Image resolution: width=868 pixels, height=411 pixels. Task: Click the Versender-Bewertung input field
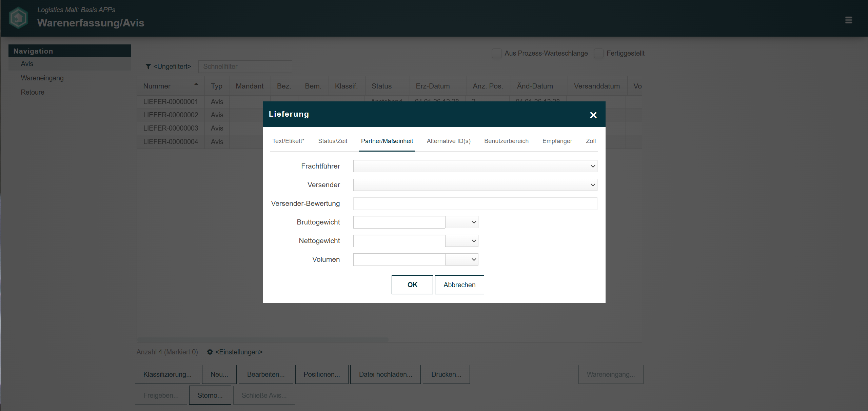tap(475, 204)
